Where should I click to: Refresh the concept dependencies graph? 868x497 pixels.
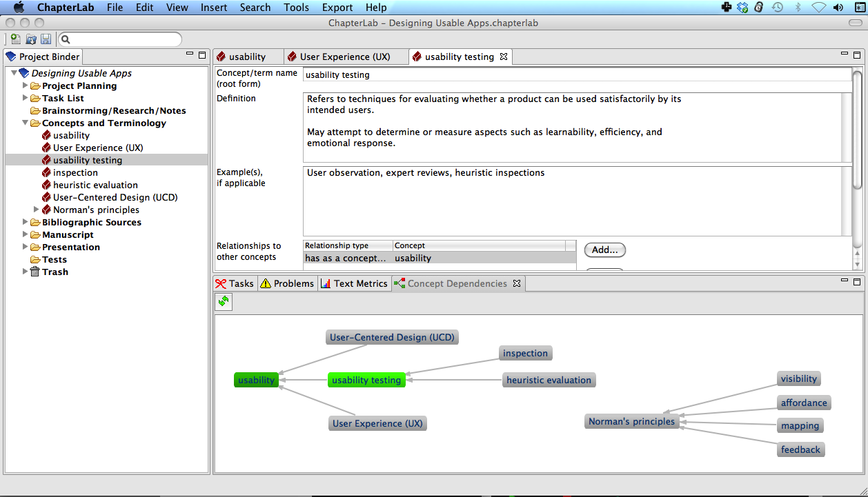pyautogui.click(x=224, y=301)
